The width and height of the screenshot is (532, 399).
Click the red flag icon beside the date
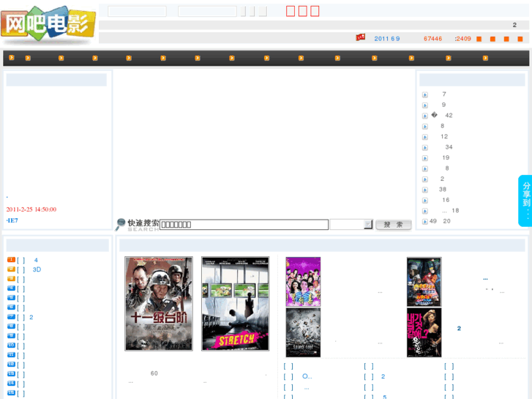click(360, 37)
